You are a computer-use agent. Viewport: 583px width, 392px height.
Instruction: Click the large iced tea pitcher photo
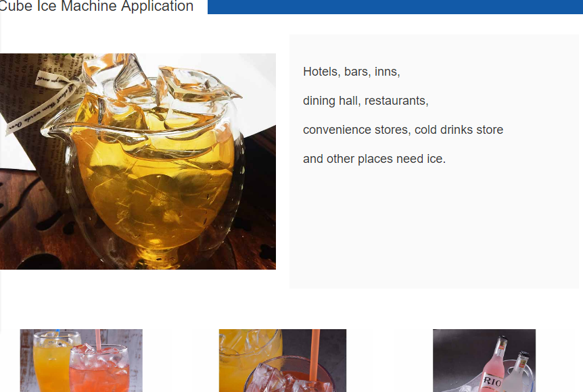(137, 162)
